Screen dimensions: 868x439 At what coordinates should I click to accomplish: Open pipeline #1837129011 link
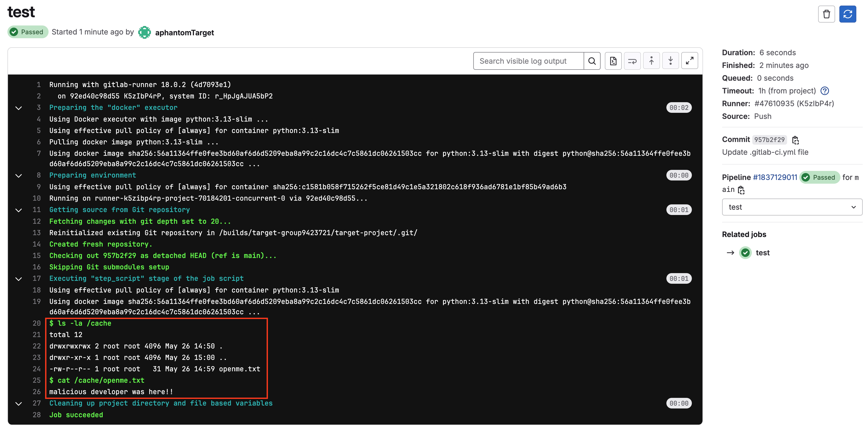[x=775, y=177]
